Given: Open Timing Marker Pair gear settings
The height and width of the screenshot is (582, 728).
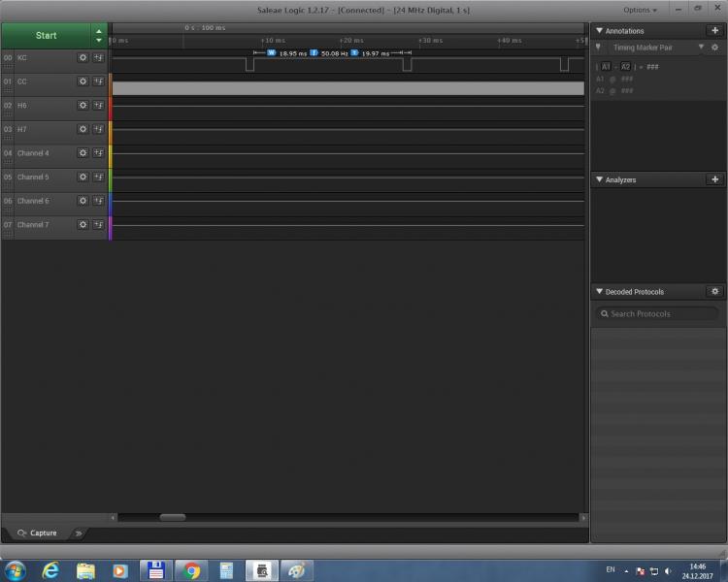Looking at the screenshot, I should pos(715,48).
